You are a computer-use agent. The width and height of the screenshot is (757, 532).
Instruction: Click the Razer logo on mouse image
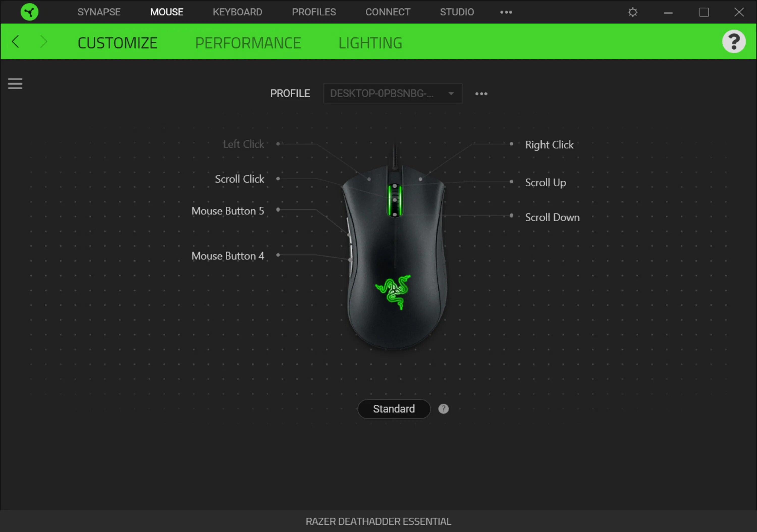click(x=393, y=292)
